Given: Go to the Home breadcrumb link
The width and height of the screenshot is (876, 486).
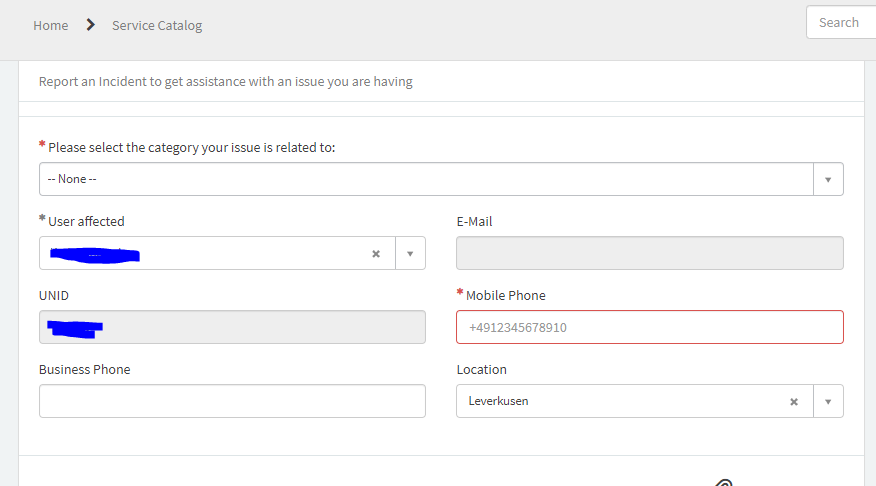Looking at the screenshot, I should [50, 25].
